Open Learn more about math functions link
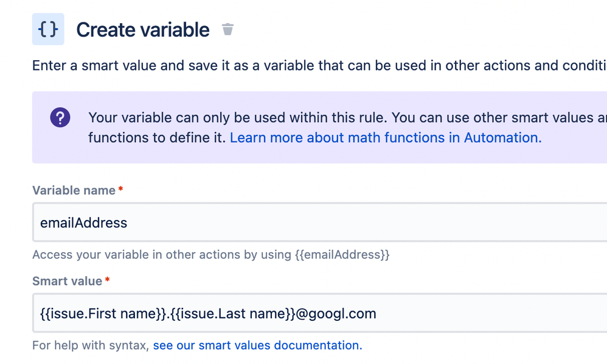Screen dimensions: 607x364 [x=386, y=138]
